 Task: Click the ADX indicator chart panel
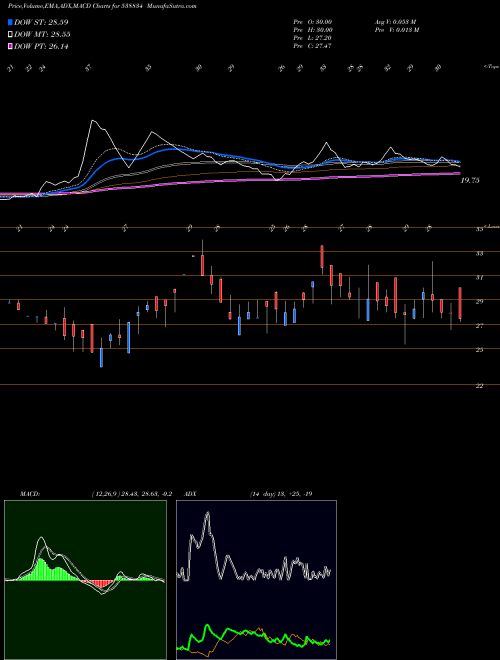tap(256, 580)
